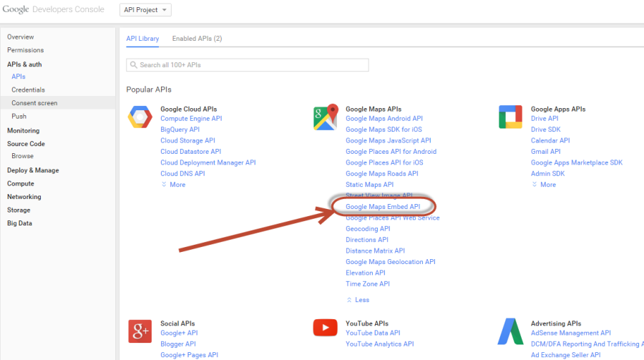The height and width of the screenshot is (360, 644).
Task: Open Compute Engine API link
Action: [x=191, y=119]
